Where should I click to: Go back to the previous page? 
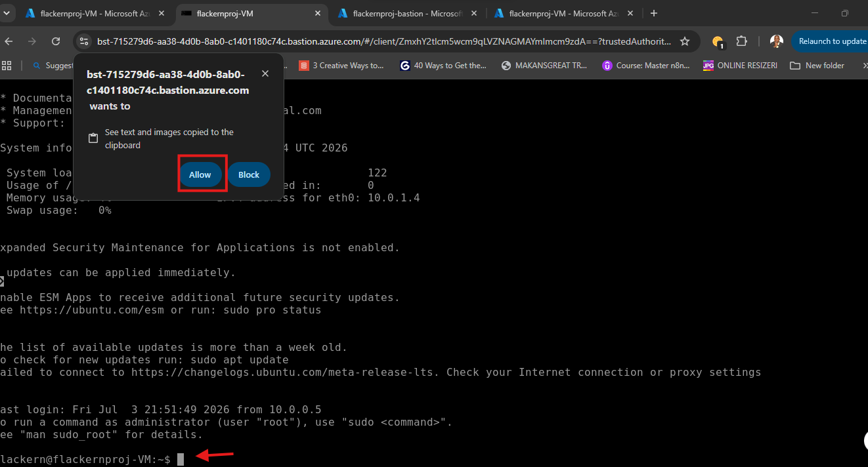[x=9, y=41]
